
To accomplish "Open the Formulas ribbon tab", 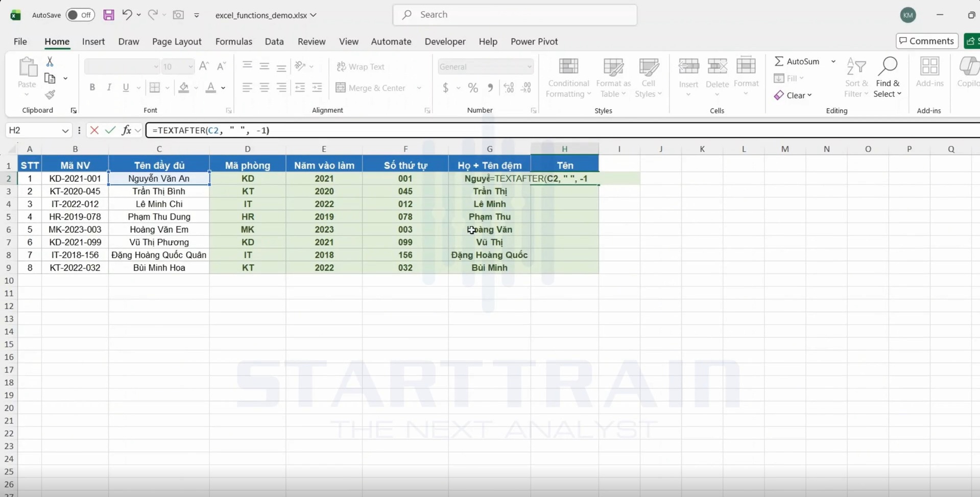I will 234,41.
